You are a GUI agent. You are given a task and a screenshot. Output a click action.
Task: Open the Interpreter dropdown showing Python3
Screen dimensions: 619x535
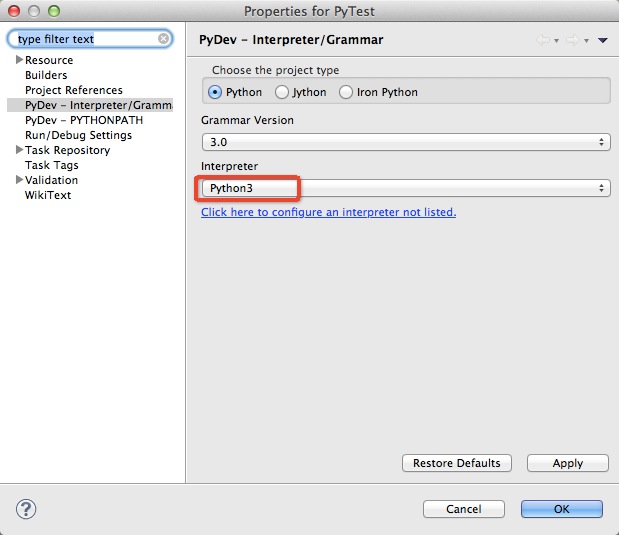tap(406, 188)
